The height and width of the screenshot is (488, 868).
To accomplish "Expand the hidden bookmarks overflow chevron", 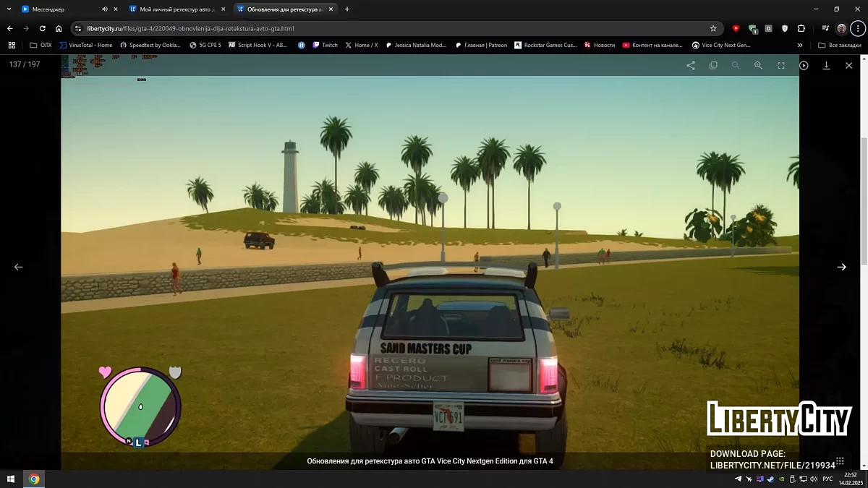I will (x=800, y=45).
